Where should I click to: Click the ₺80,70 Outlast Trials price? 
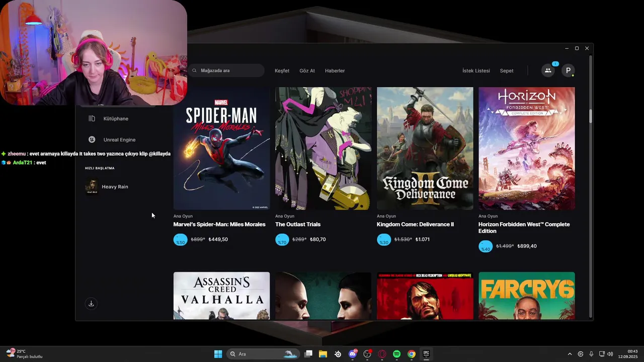317,239
